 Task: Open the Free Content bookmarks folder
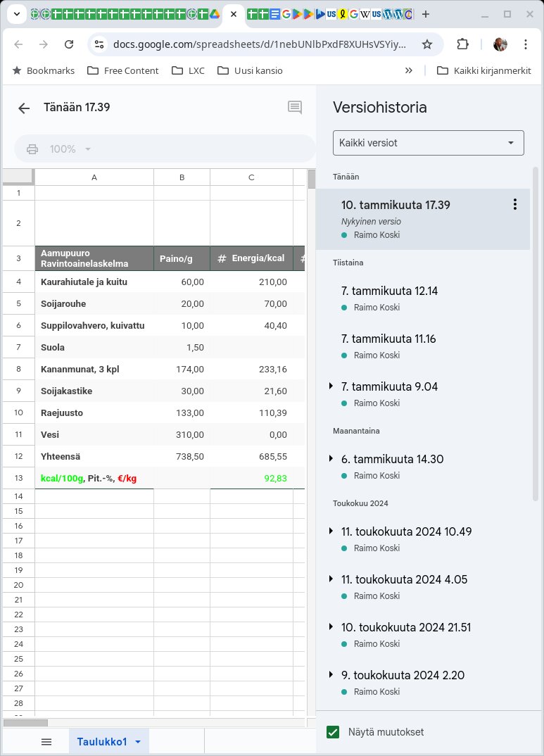(123, 70)
